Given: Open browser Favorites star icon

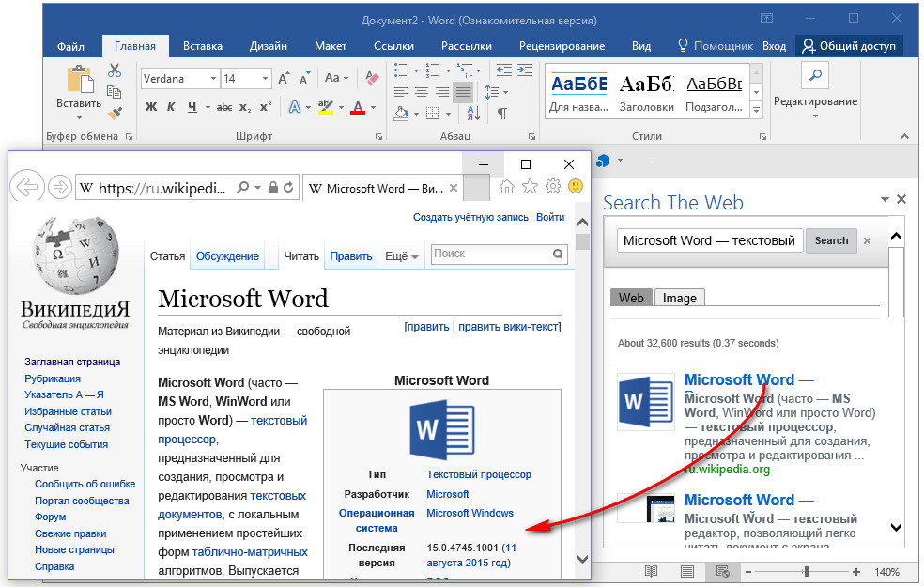Looking at the screenshot, I should pyautogui.click(x=530, y=187).
